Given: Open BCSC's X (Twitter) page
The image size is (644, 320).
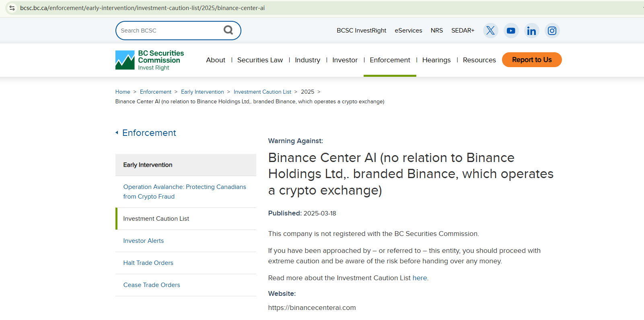Looking at the screenshot, I should point(490,31).
